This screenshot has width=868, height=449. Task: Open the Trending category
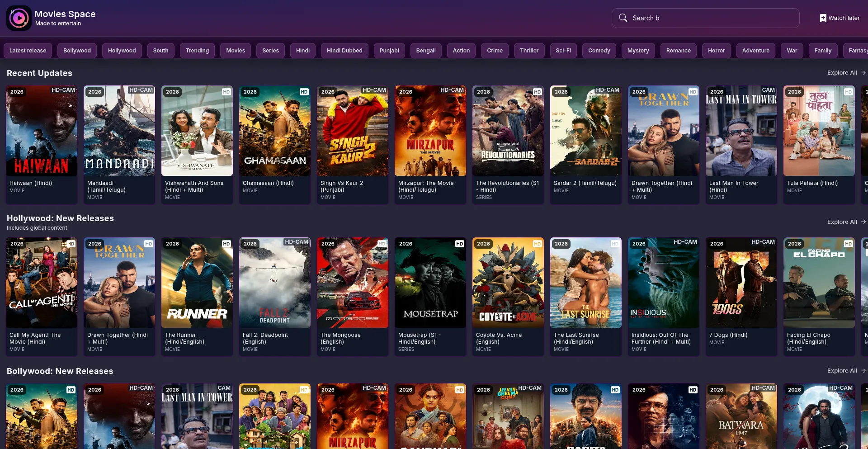coord(197,51)
